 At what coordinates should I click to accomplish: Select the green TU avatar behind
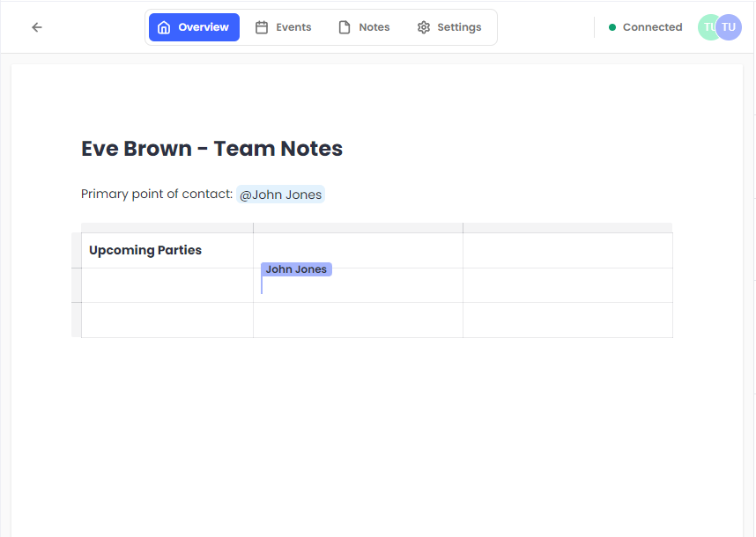[706, 27]
